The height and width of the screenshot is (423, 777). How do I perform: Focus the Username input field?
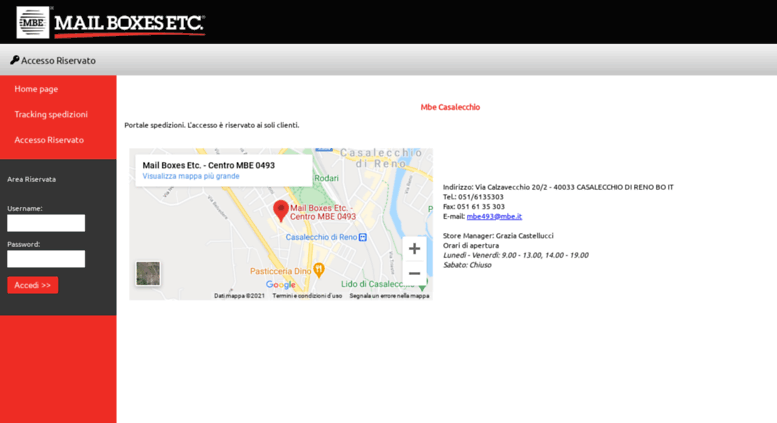[x=46, y=223]
